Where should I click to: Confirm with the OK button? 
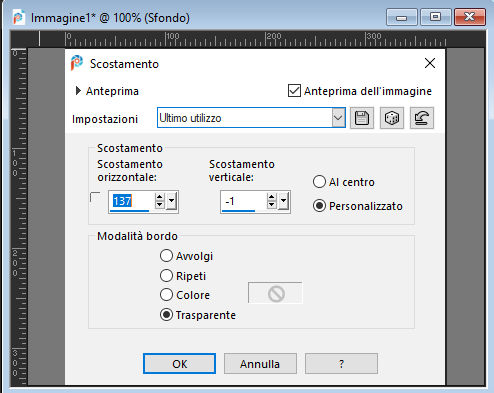pyautogui.click(x=179, y=364)
